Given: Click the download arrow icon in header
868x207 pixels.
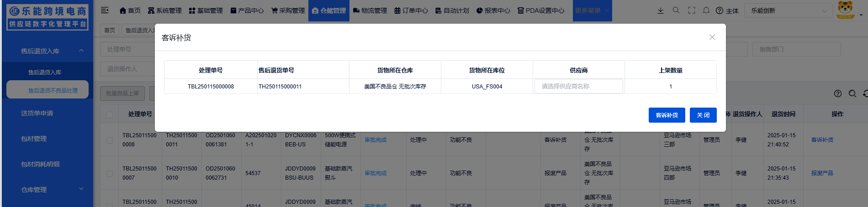Looking at the screenshot, I should point(661,10).
